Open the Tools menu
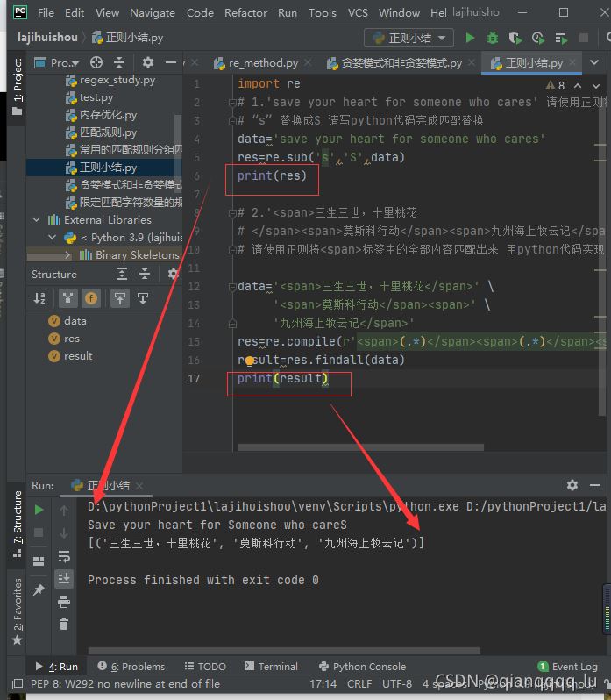The image size is (611, 700). [323, 13]
